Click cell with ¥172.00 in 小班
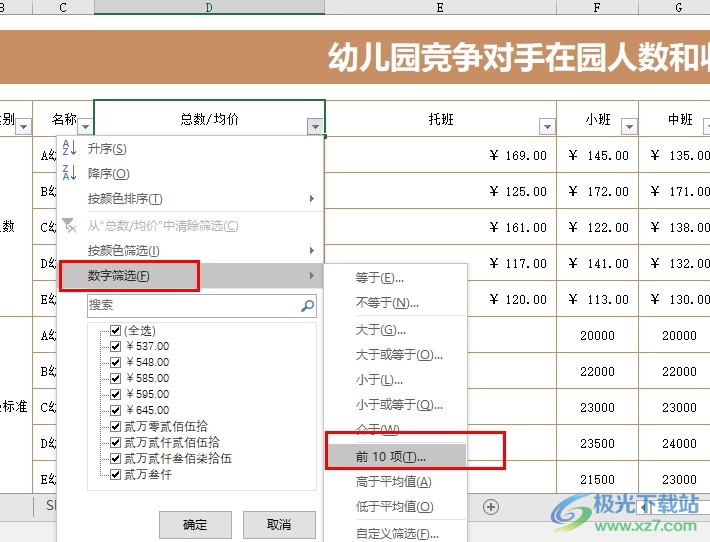This screenshot has width=710, height=542. pos(597,191)
